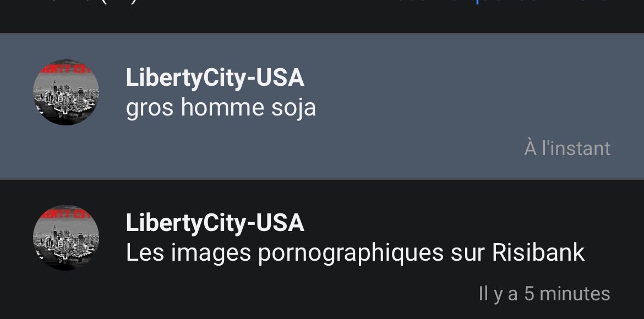Select the 'gros homme soja' message text
The width and height of the screenshot is (644, 319).
221,108
